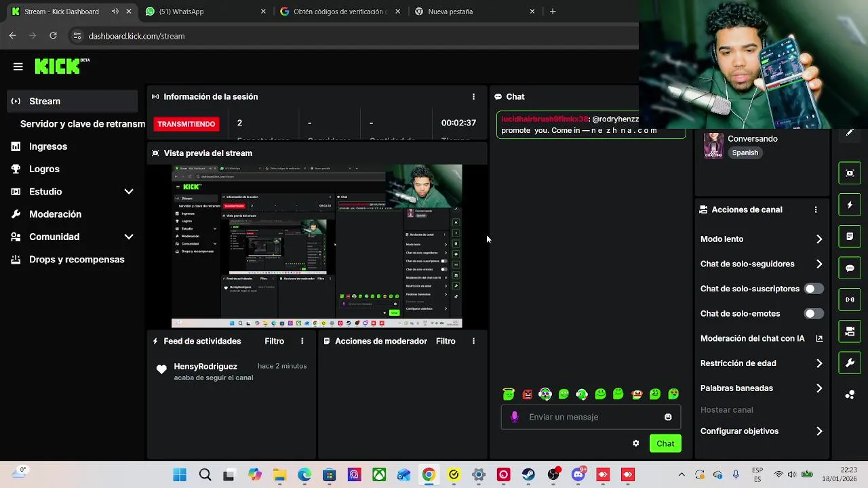The width and height of the screenshot is (868, 488).
Task: Insert the purple-eyed headphones emote
Action: 545,394
